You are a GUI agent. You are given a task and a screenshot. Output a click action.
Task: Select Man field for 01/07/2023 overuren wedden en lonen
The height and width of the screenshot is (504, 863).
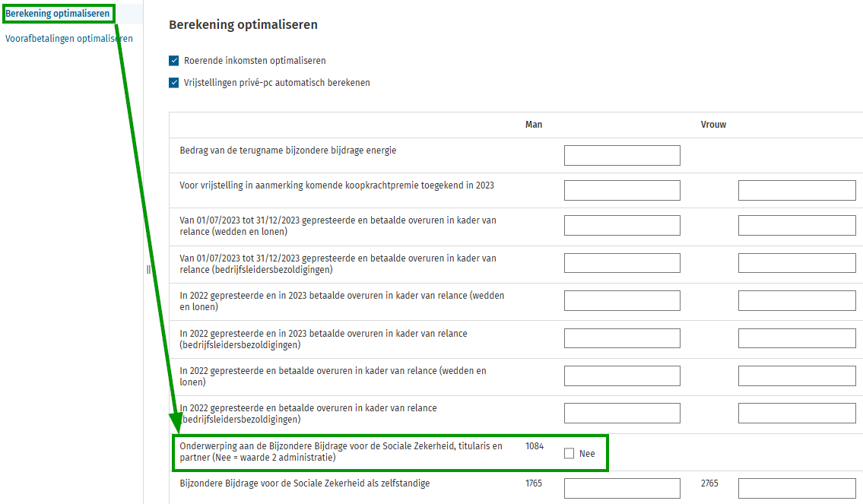(621, 226)
